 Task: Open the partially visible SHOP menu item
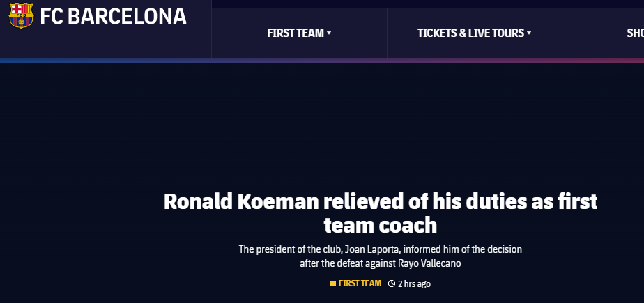[x=635, y=33]
